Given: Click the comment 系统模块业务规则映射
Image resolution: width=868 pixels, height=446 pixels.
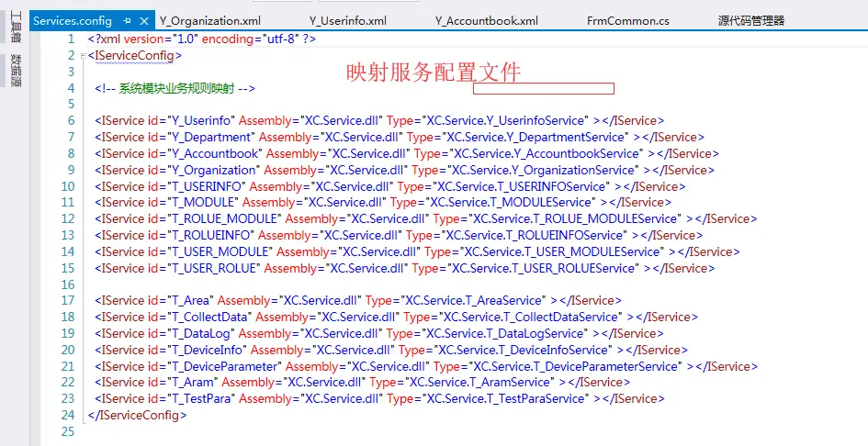Looking at the screenshot, I should [x=175, y=88].
